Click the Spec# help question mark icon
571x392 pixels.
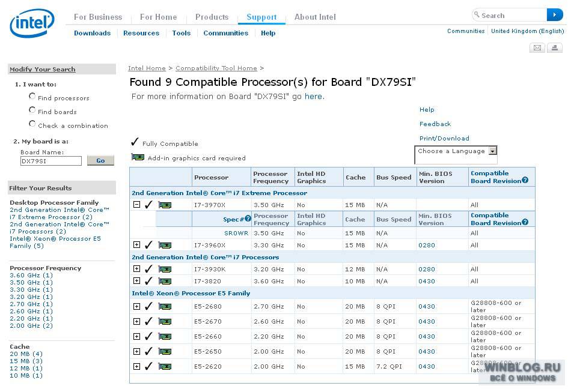coord(248,219)
